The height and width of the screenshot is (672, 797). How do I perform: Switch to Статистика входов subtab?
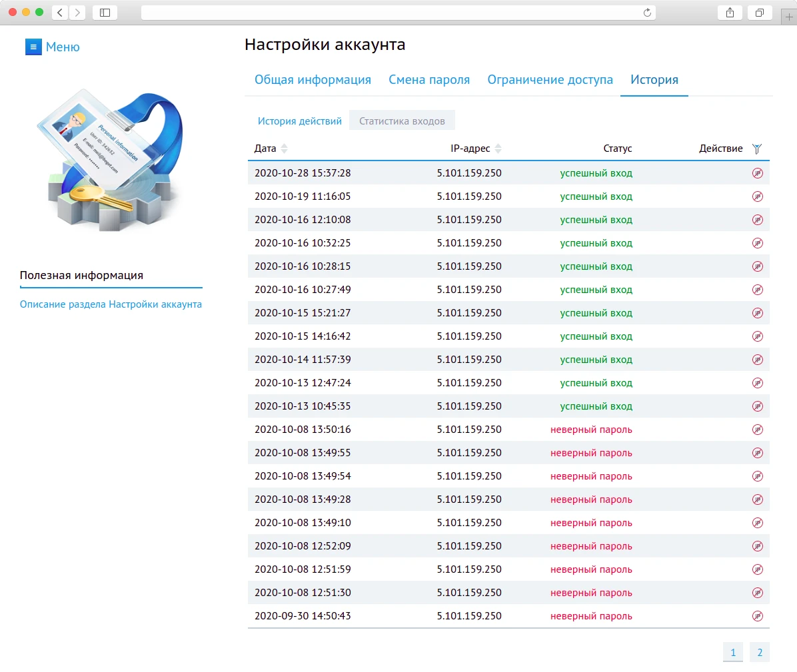point(402,121)
